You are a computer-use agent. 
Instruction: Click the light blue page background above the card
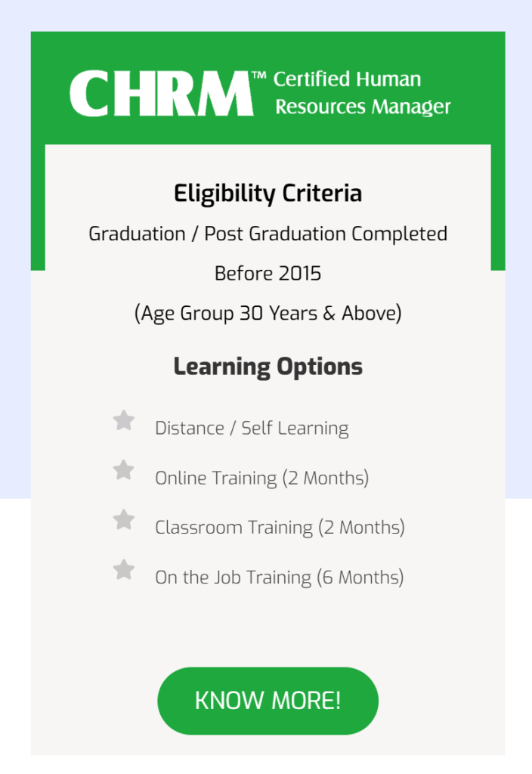264,15
